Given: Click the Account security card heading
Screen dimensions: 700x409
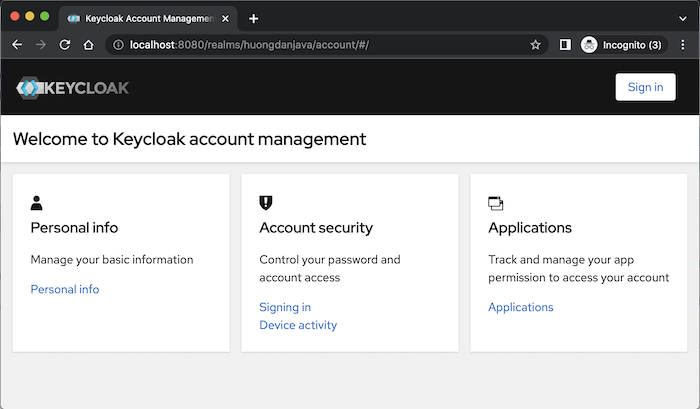Looking at the screenshot, I should 316,228.
